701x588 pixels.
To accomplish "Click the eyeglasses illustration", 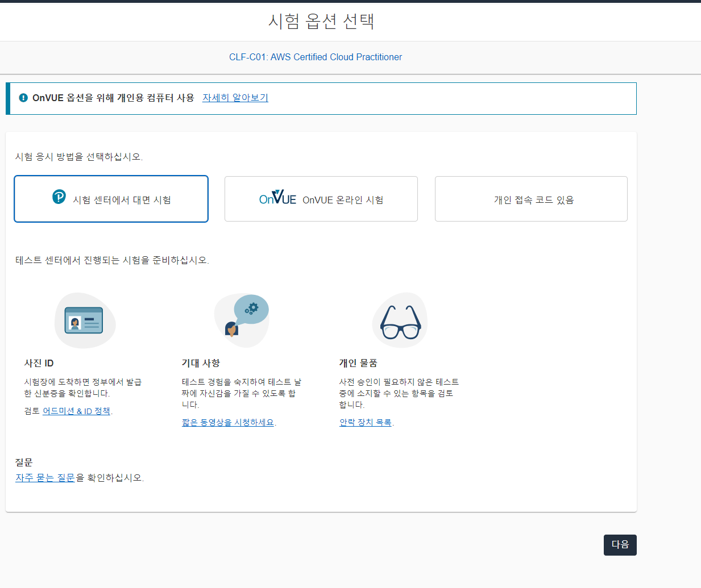I will coord(400,320).
